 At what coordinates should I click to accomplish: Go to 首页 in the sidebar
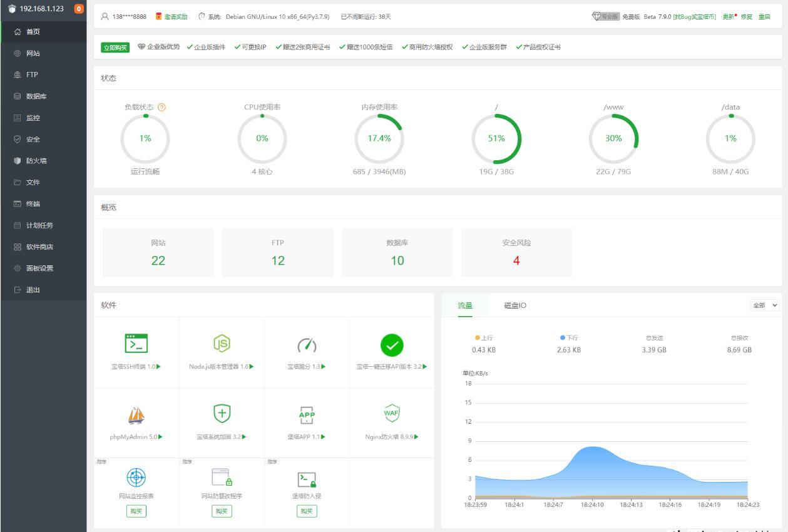click(x=43, y=31)
